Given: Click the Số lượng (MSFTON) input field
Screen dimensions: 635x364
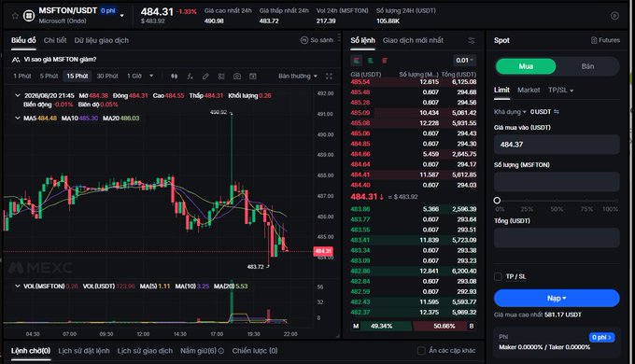Looking at the screenshot, I should 557,182.
